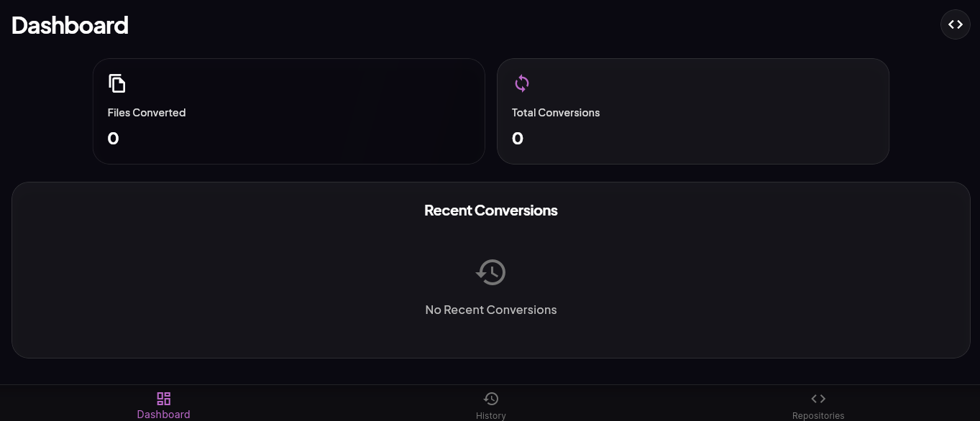The image size is (980, 421).
Task: Click the purple sync icon on Total Conversions
Action: [x=521, y=83]
